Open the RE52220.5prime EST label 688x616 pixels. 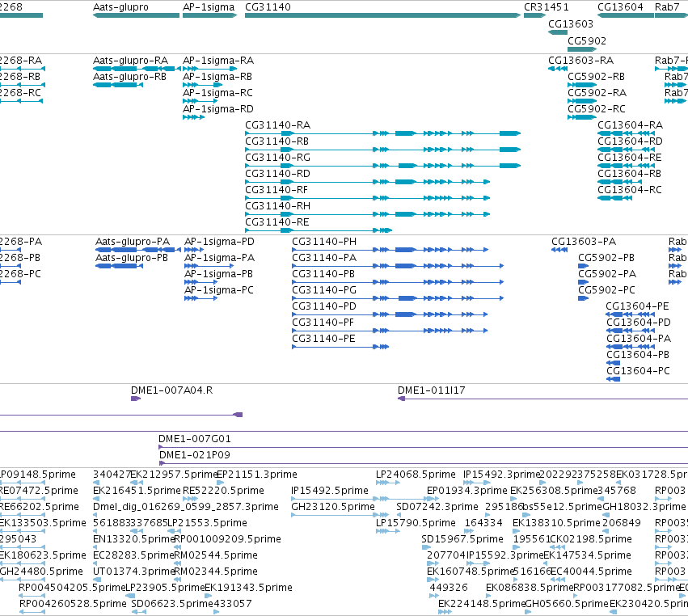coord(223,491)
